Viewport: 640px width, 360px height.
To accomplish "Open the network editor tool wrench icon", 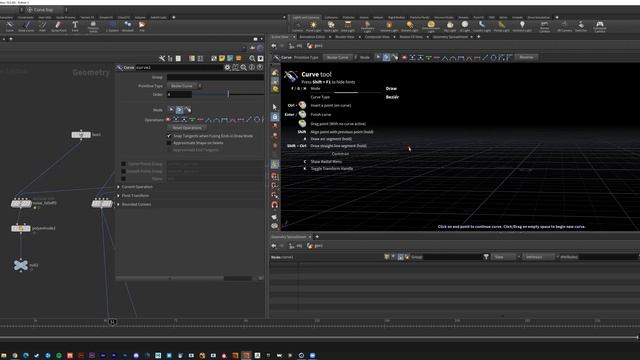I will 162,58.
